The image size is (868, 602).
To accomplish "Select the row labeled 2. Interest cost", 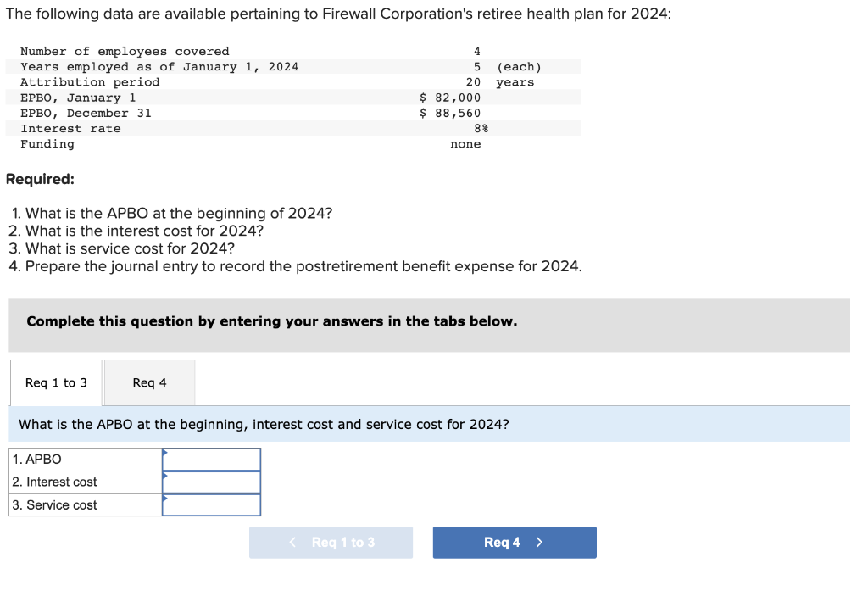I will pyautogui.click(x=84, y=482).
